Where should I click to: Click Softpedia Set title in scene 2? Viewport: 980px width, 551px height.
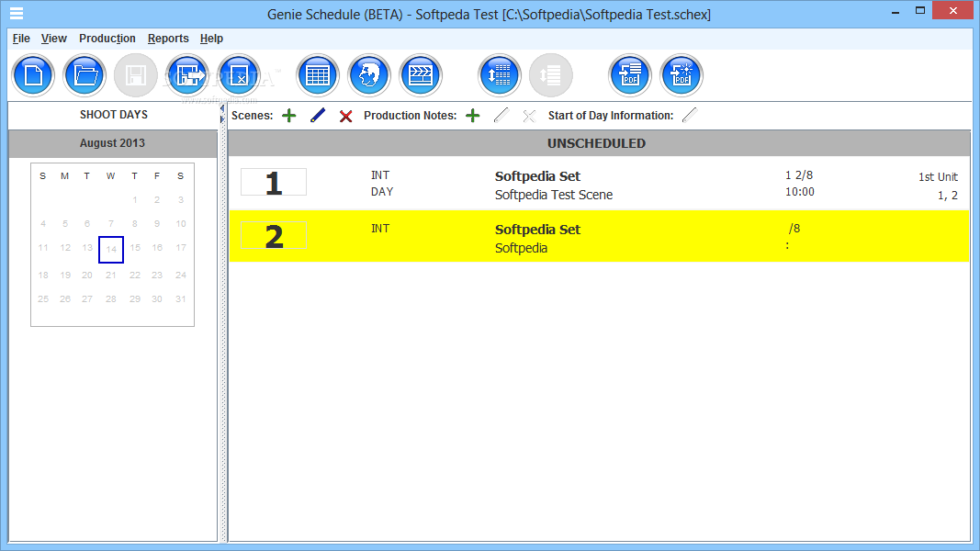(x=537, y=230)
